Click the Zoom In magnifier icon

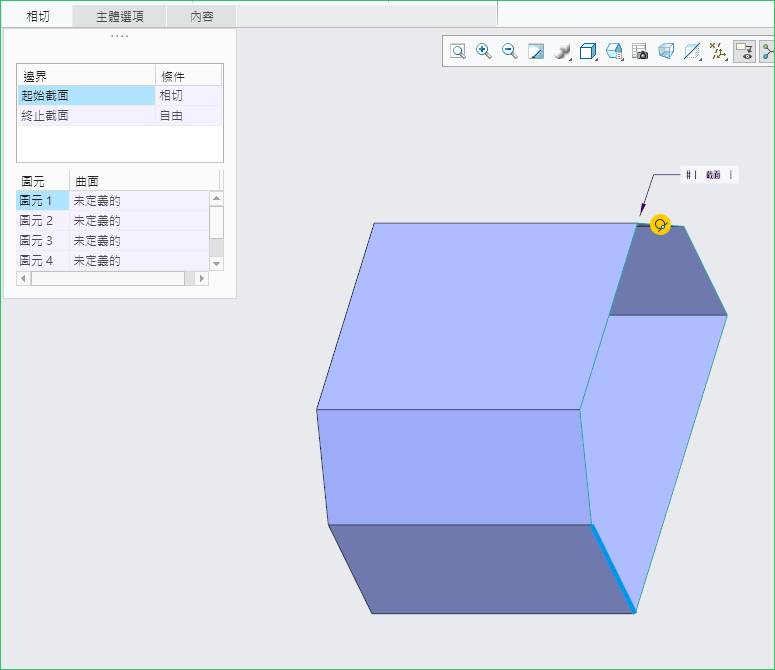tap(484, 51)
